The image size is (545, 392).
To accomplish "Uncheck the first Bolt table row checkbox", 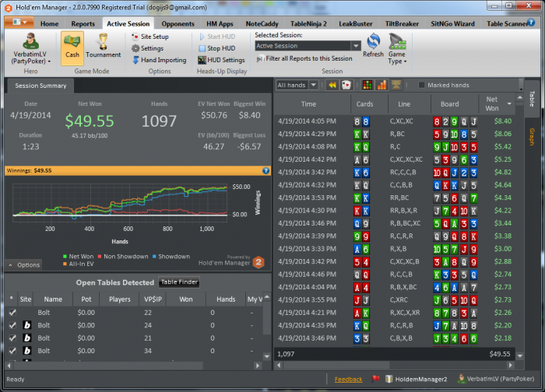I will click(12, 313).
